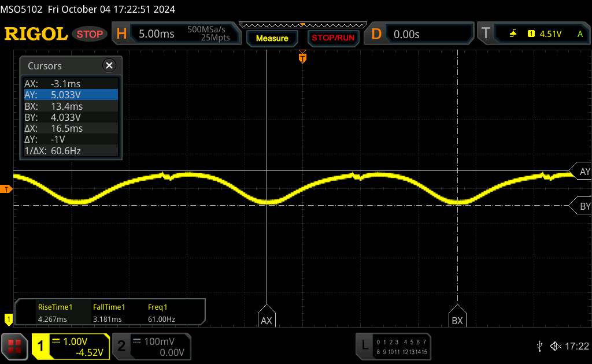The width and height of the screenshot is (592, 364).
Task: Click the Cursors panel title
Action: pos(45,66)
